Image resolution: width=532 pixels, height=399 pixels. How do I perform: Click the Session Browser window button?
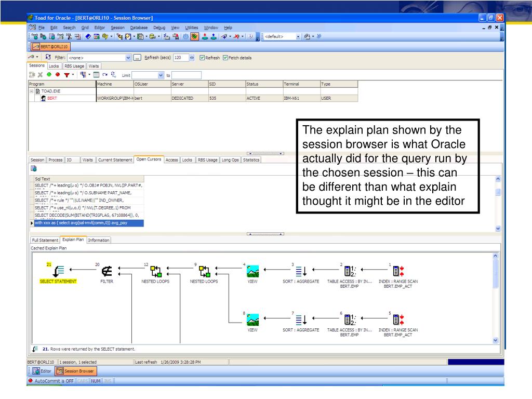point(76,371)
